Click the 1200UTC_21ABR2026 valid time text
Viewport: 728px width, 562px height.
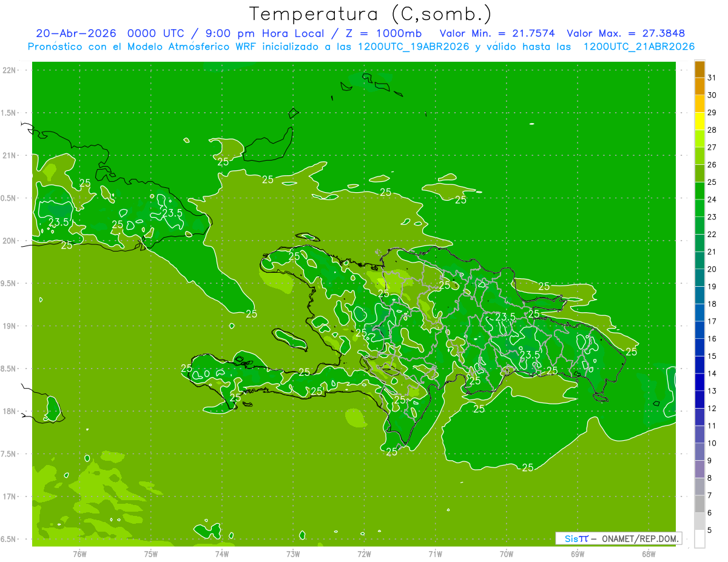(639, 47)
